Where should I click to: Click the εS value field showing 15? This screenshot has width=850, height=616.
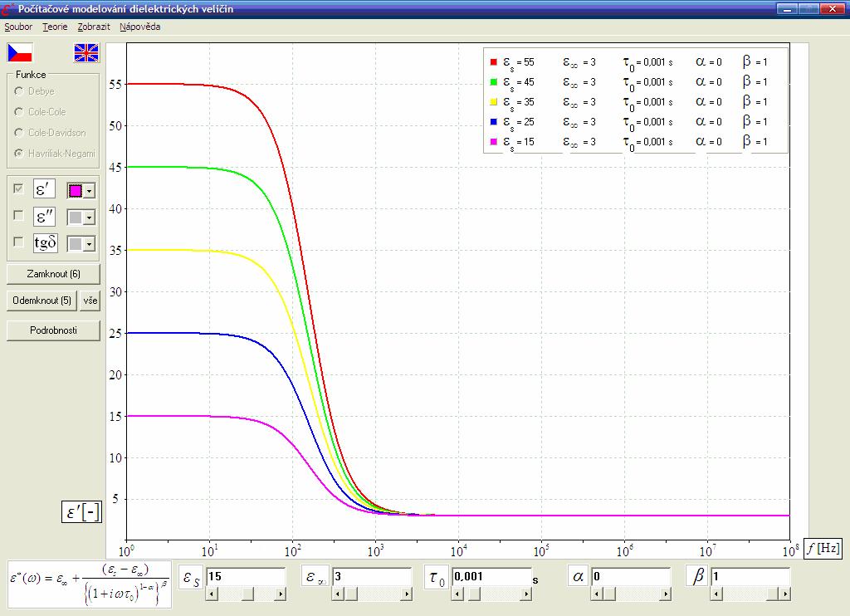coord(246,576)
